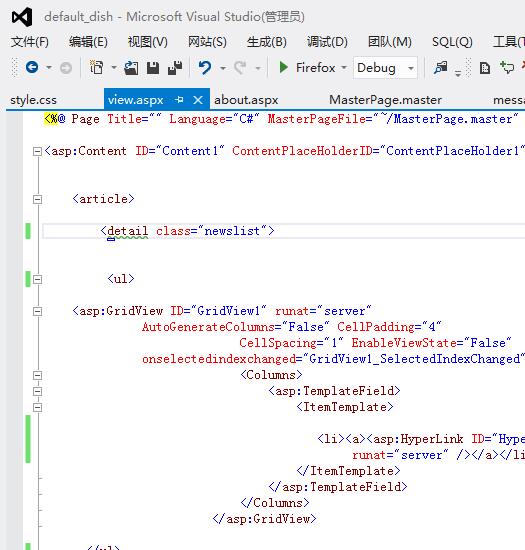The height and width of the screenshot is (550, 525).
Task: Close the view.aspx tab
Action: tap(198, 100)
